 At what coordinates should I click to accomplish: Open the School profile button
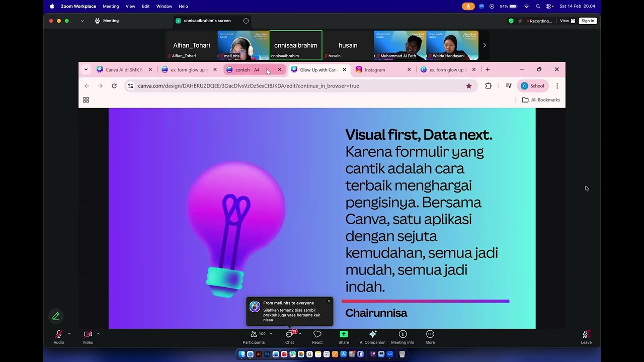pyautogui.click(x=533, y=86)
